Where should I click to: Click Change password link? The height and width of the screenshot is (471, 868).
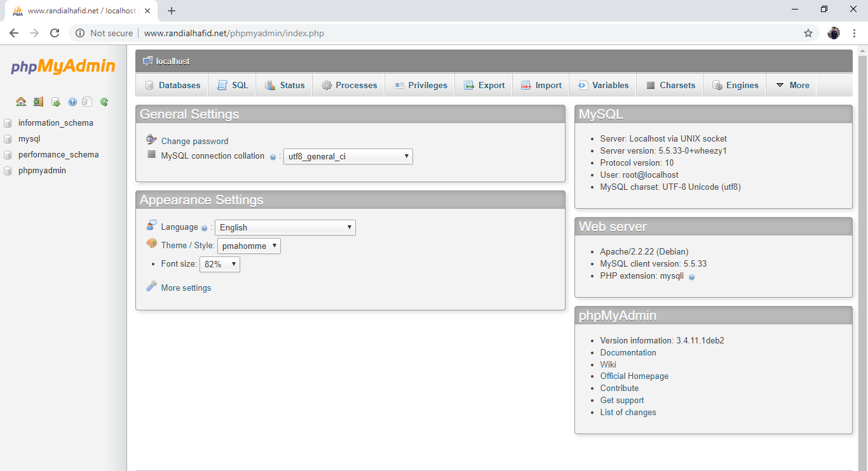click(194, 141)
